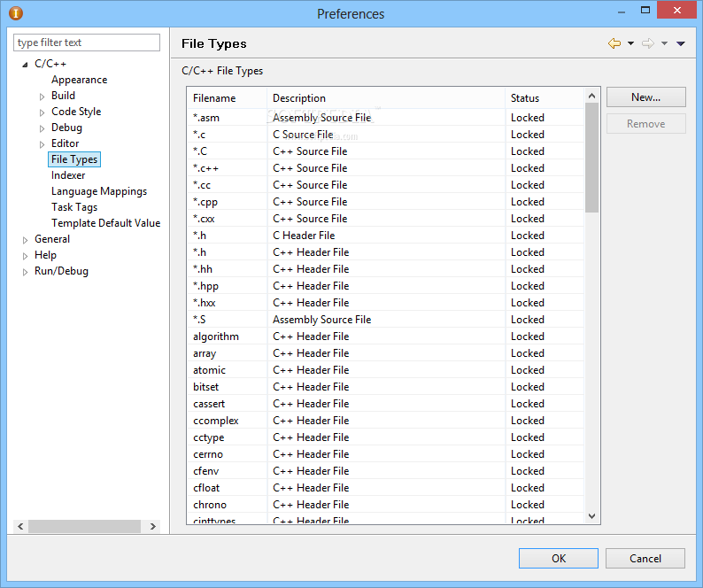Image resolution: width=703 pixels, height=588 pixels.
Task: Select the *.hxx header row
Action: point(385,303)
